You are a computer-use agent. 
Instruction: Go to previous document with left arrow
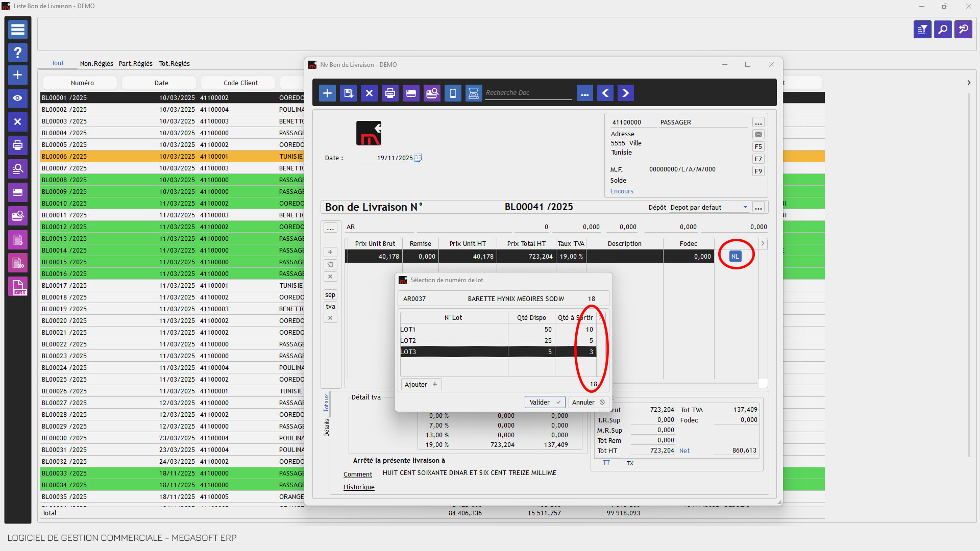pyautogui.click(x=605, y=93)
